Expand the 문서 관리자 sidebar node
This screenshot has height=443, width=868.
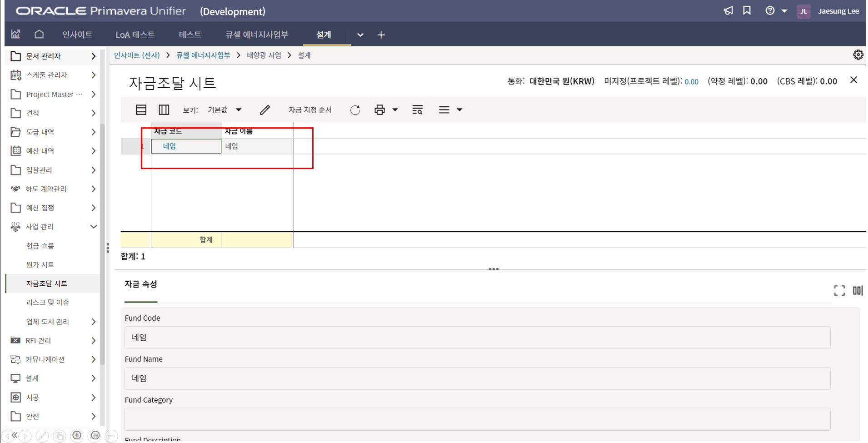pos(93,56)
